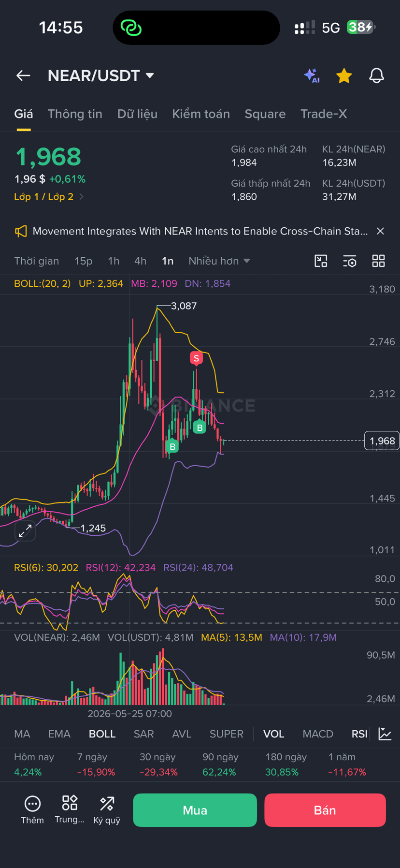This screenshot has width=400, height=868.
Task: Tap the 1,968 current price label
Action: tap(382, 441)
